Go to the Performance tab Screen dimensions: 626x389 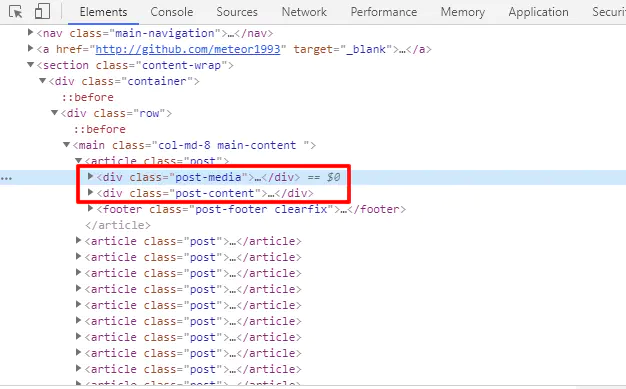(384, 12)
